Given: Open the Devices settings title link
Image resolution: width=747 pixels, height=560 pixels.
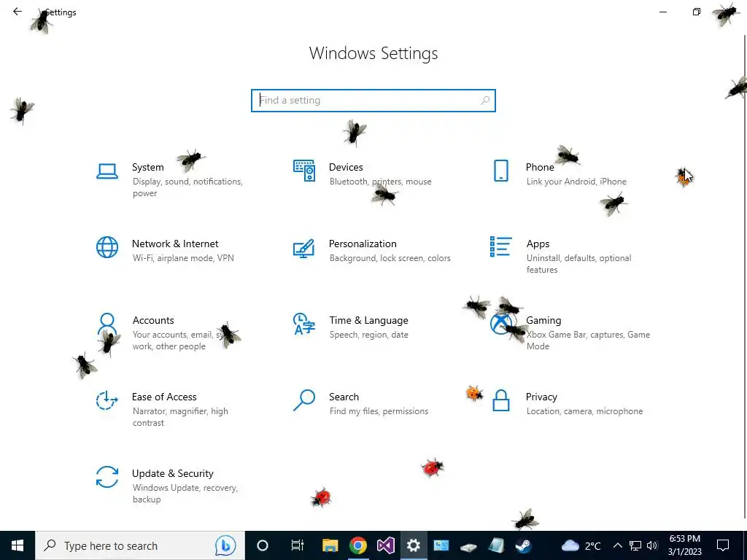Looking at the screenshot, I should pyautogui.click(x=346, y=167).
